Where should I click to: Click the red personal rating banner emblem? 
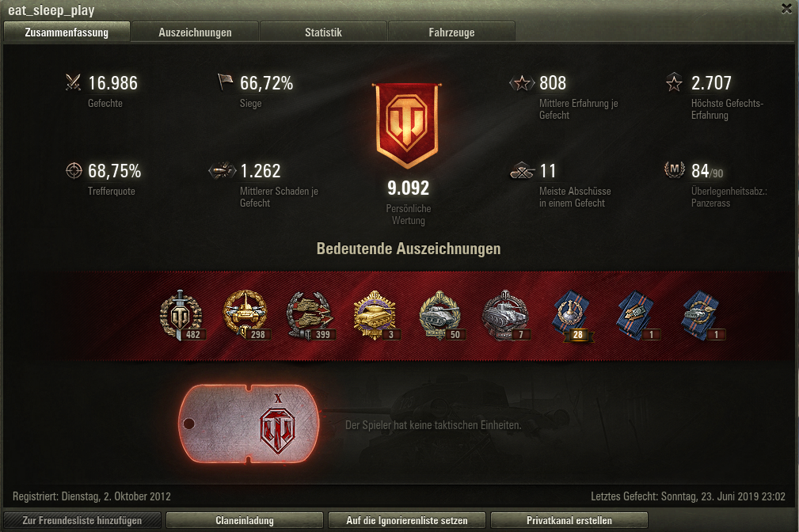pyautogui.click(x=407, y=125)
